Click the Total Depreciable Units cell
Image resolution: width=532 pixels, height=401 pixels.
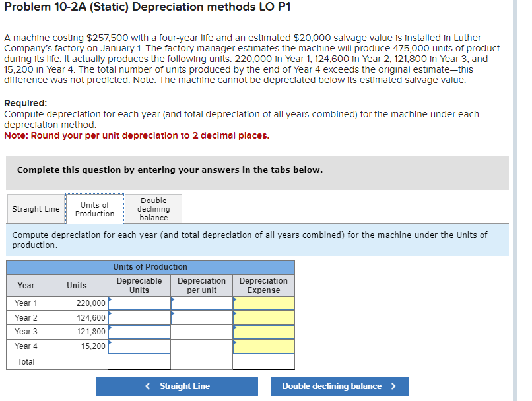click(139, 361)
